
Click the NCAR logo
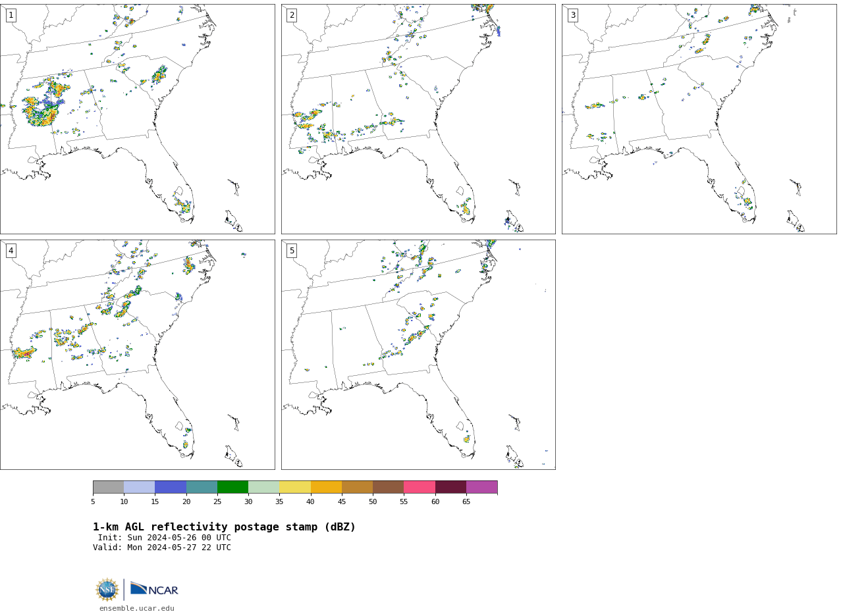(154, 589)
